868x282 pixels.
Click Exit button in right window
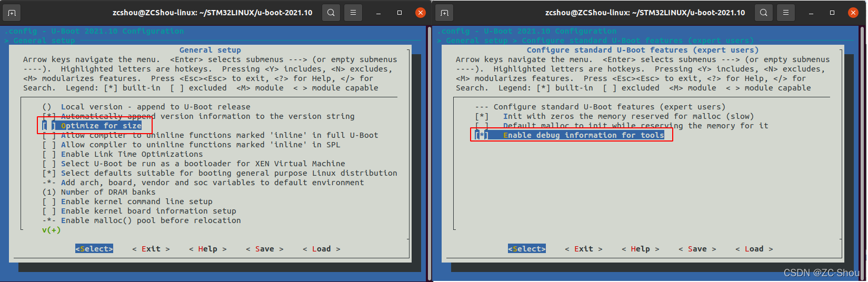[x=584, y=249]
